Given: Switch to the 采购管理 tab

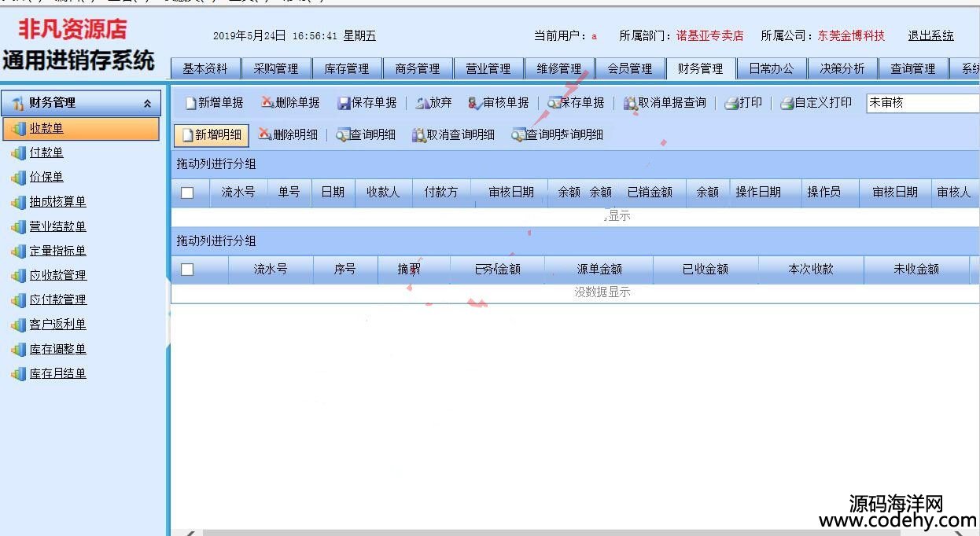Looking at the screenshot, I should tap(276, 68).
